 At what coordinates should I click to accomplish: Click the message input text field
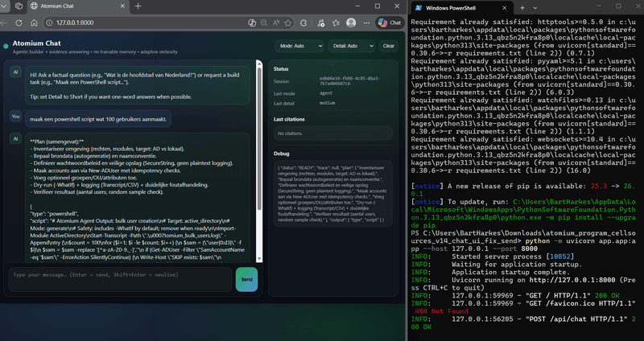pyautogui.click(x=119, y=278)
